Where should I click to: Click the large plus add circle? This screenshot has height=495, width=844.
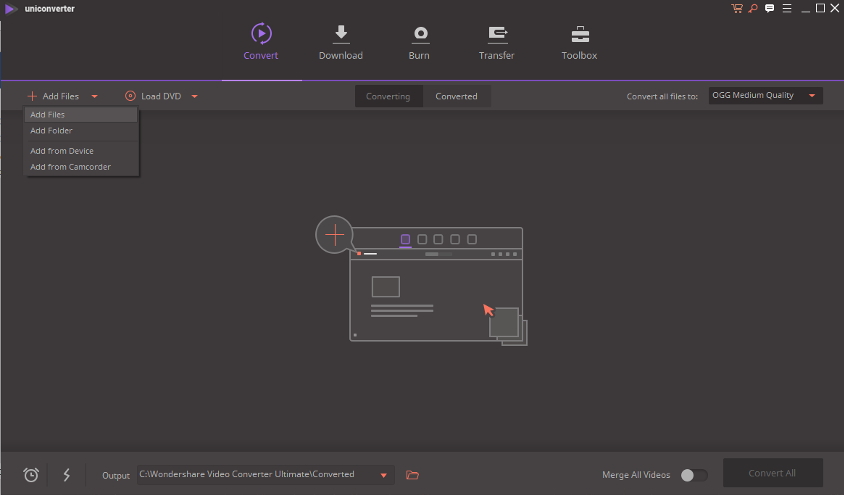pos(334,235)
